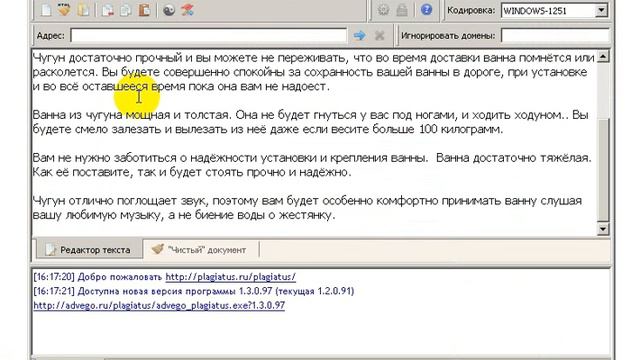Open the advego_plagiatus.exe download link
Viewport: 640px width, 360px height.
(x=159, y=305)
